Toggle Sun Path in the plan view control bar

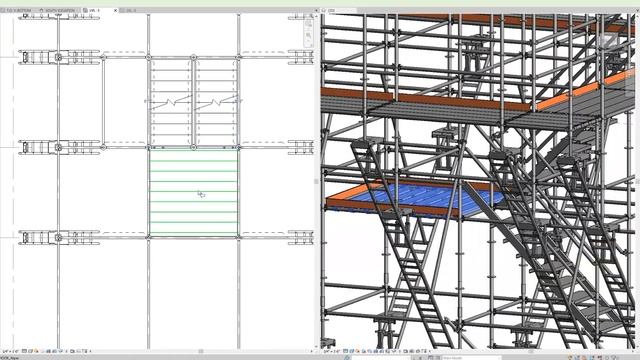click(x=36, y=351)
